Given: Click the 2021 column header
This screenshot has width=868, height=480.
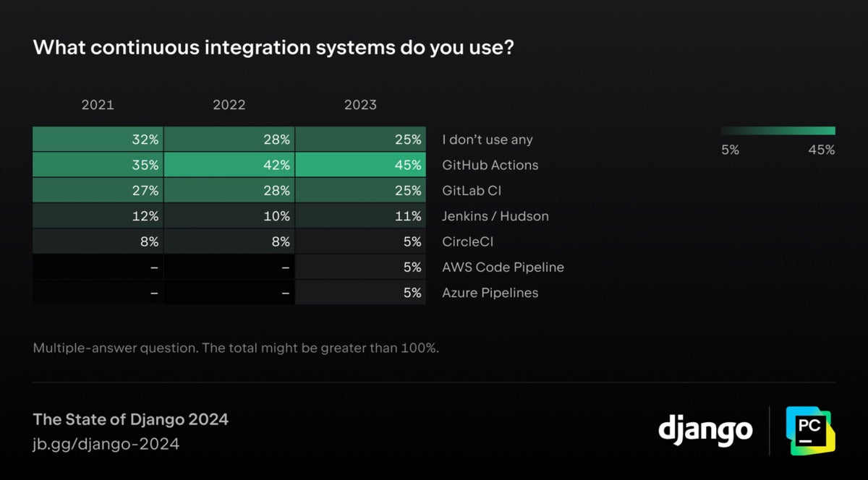Looking at the screenshot, I should pyautogui.click(x=98, y=105).
